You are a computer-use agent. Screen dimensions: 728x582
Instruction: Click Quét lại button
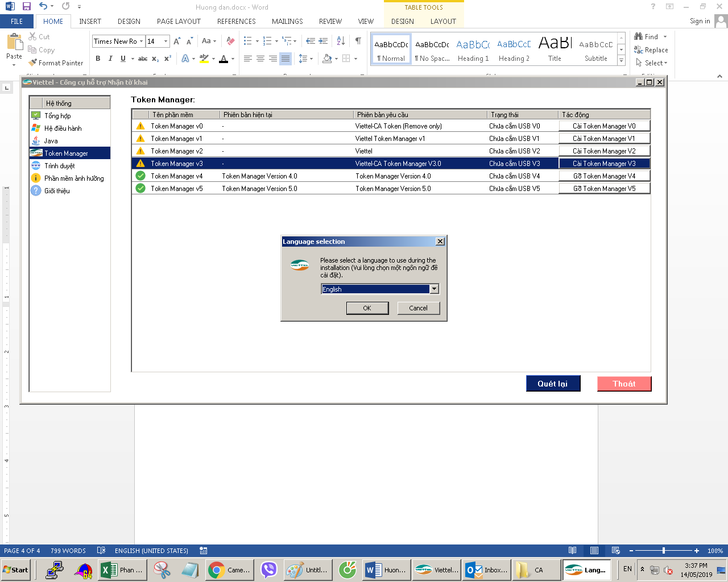pyautogui.click(x=553, y=384)
